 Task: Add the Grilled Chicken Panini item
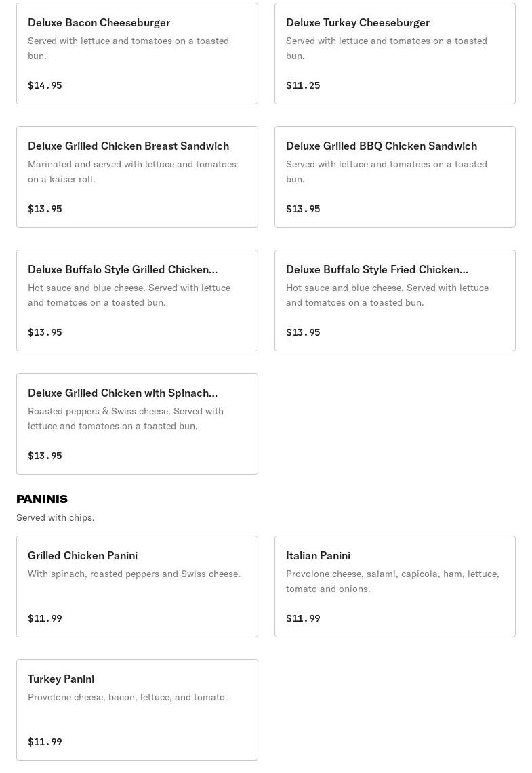(137, 587)
